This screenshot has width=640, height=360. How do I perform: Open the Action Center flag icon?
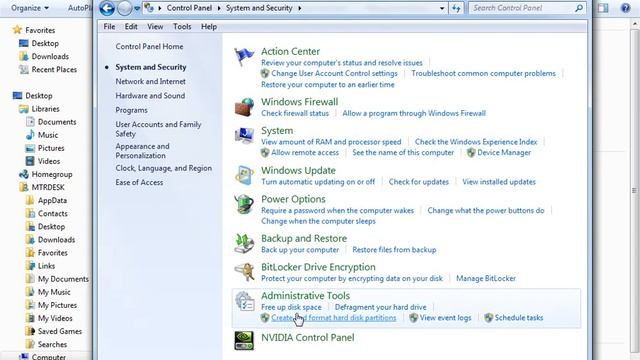(x=244, y=57)
